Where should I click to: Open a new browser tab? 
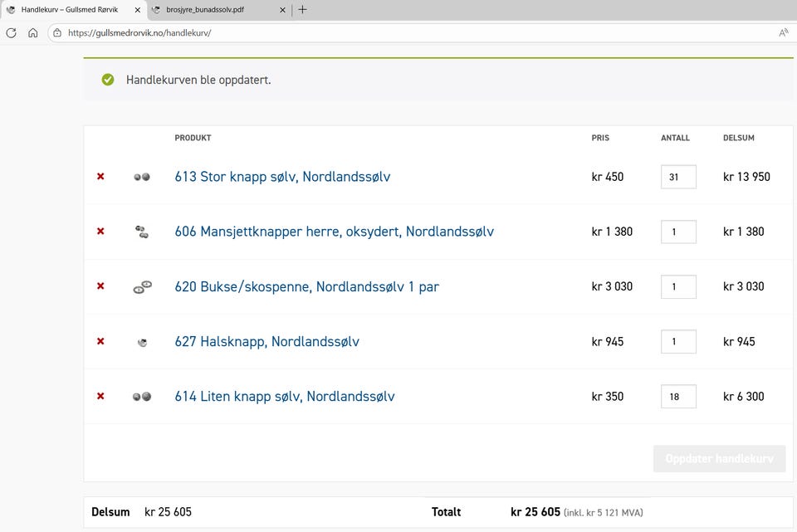tap(302, 10)
